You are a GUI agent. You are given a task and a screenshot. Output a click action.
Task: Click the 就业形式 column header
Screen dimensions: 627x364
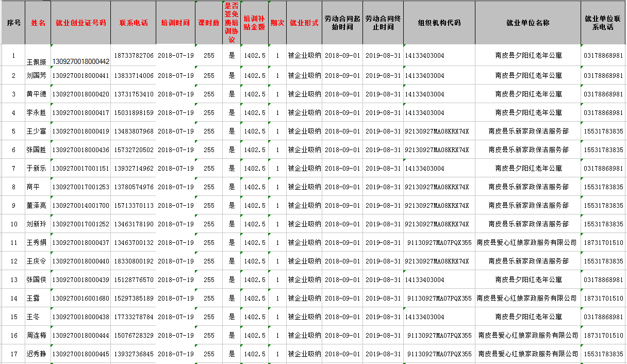click(x=304, y=23)
